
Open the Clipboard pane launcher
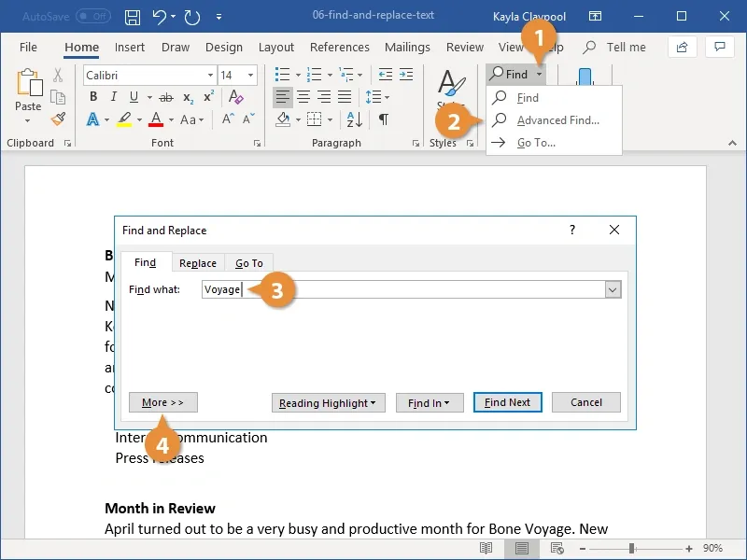coord(67,144)
